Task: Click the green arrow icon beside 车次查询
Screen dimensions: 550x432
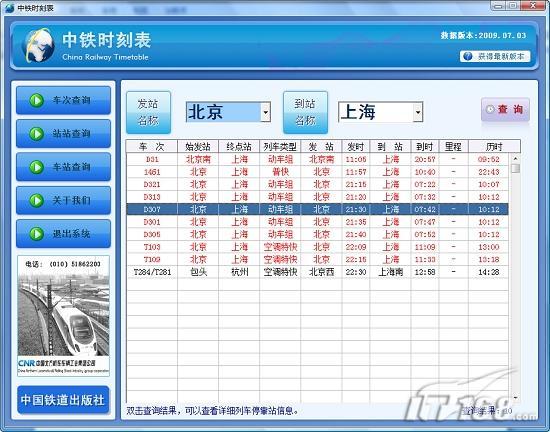Action: 36,100
